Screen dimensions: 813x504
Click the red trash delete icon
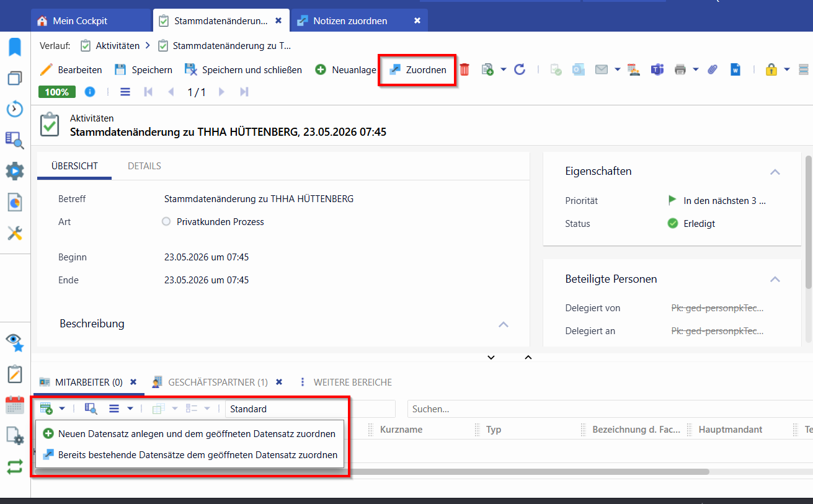[x=464, y=69]
